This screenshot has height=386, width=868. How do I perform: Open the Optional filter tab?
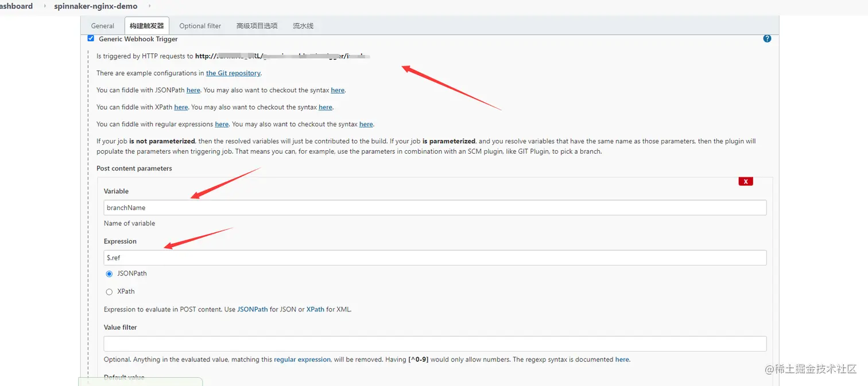pos(200,26)
